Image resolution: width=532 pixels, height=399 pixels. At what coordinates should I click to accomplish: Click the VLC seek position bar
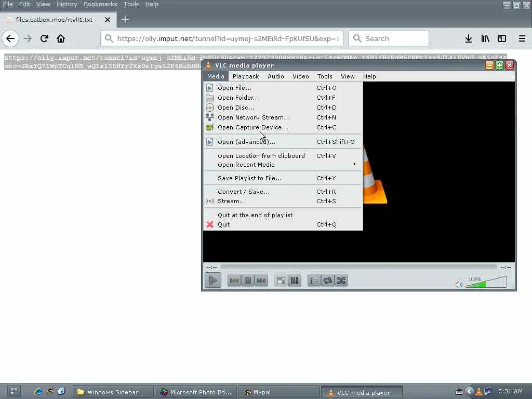359,268
